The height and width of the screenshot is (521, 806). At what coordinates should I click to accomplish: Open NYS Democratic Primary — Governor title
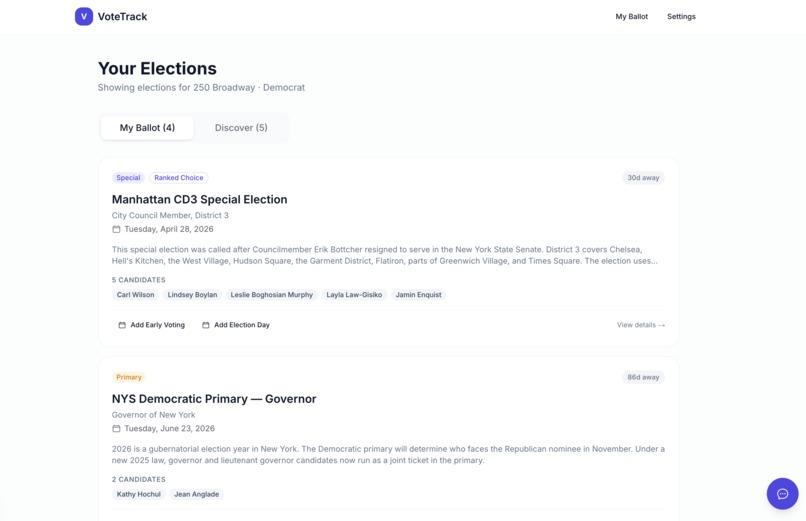(x=214, y=399)
